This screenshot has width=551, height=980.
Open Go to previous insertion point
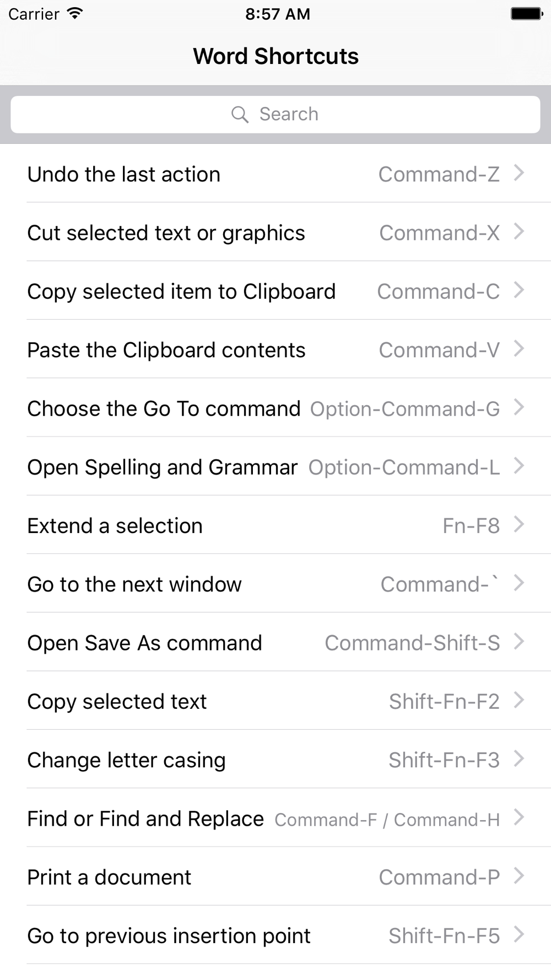pyautogui.click(x=169, y=936)
